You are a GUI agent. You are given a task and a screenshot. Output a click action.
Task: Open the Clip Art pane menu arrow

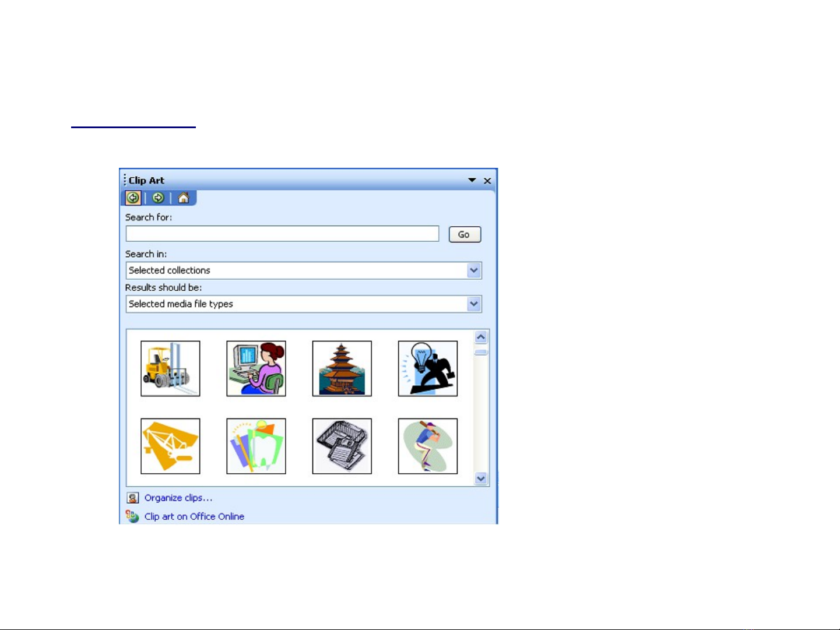click(x=472, y=180)
